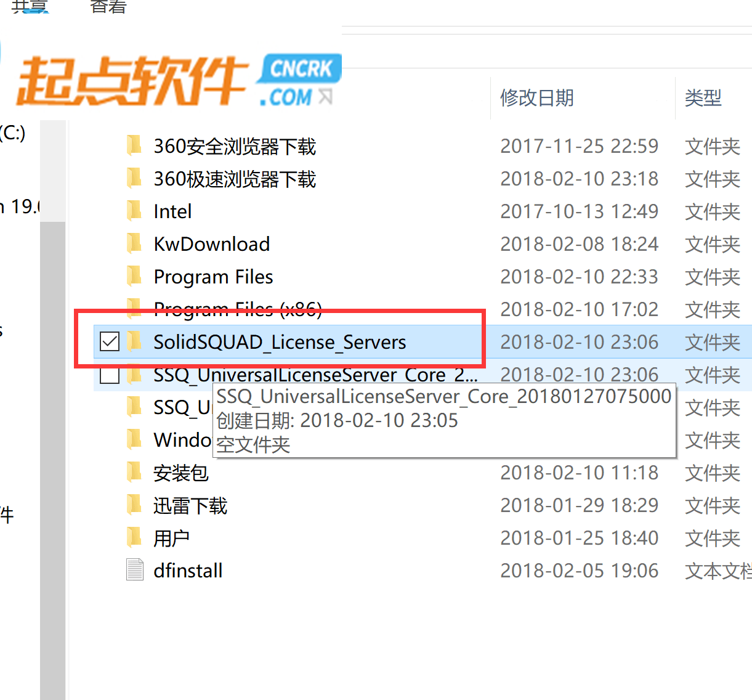The image size is (752, 700).
Task: Uncheck the SolidSQUAD_License_Servers checkbox
Action: click(110, 341)
